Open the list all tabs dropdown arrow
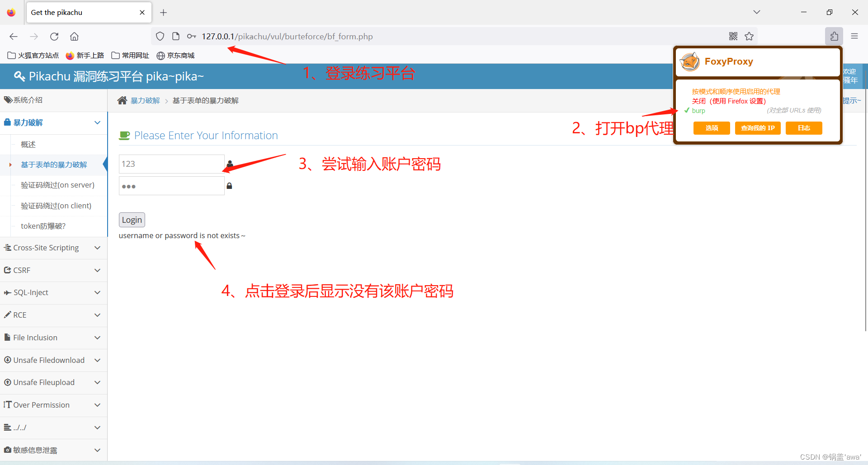 [x=757, y=12]
